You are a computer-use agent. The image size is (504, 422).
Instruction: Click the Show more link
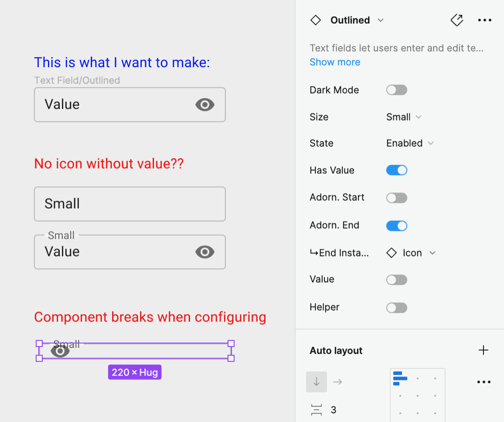[x=335, y=62]
